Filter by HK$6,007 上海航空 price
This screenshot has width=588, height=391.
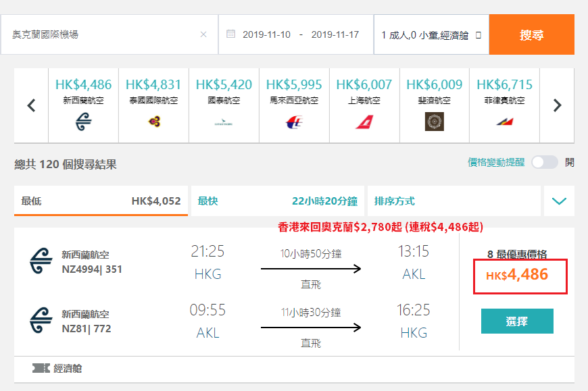[364, 84]
